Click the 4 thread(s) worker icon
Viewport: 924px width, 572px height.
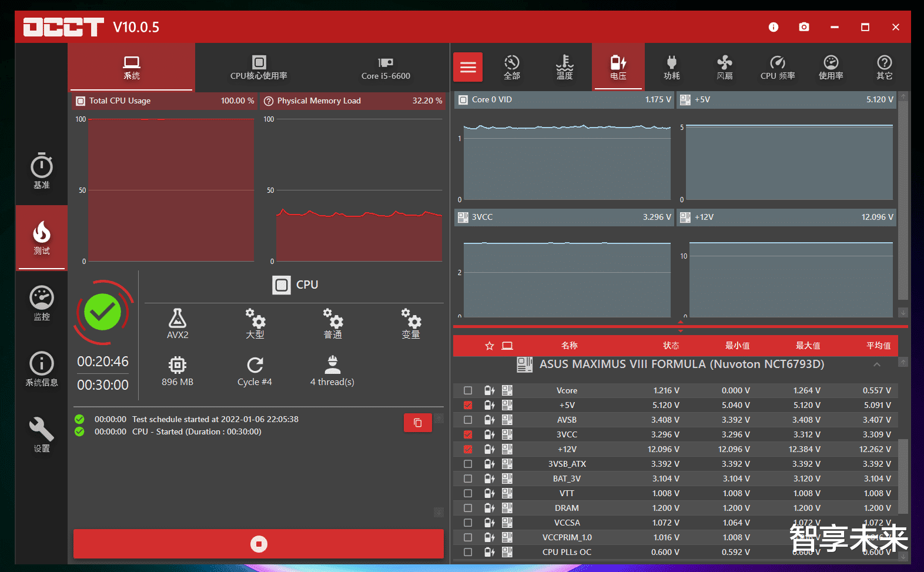[x=333, y=365]
